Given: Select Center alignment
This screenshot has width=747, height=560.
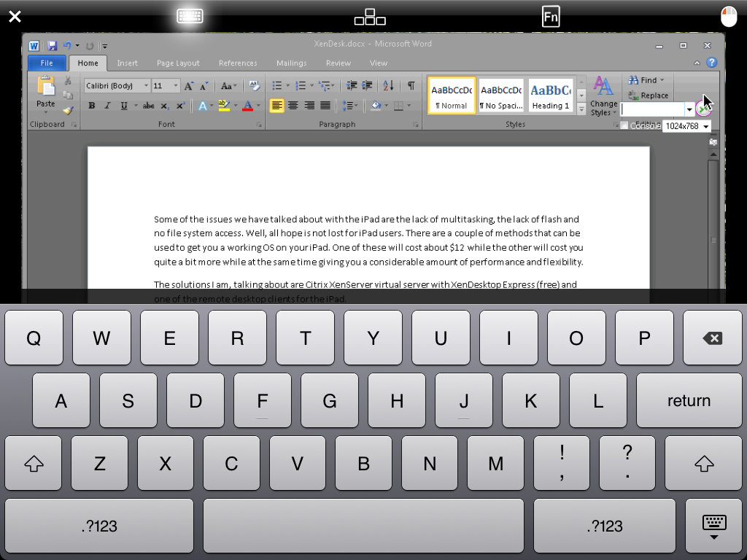Looking at the screenshot, I should [x=293, y=106].
